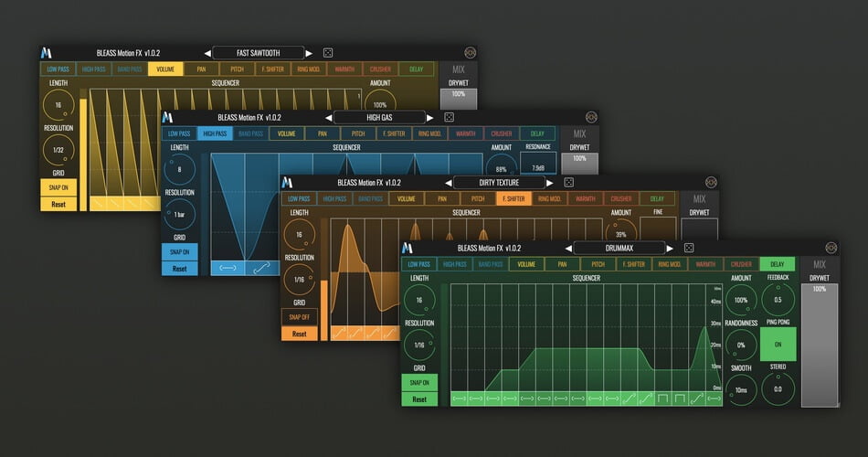Image resolution: width=868 pixels, height=457 pixels.
Task: Toggle SNAP ON in the green DRUMMAX window
Action: click(x=419, y=382)
